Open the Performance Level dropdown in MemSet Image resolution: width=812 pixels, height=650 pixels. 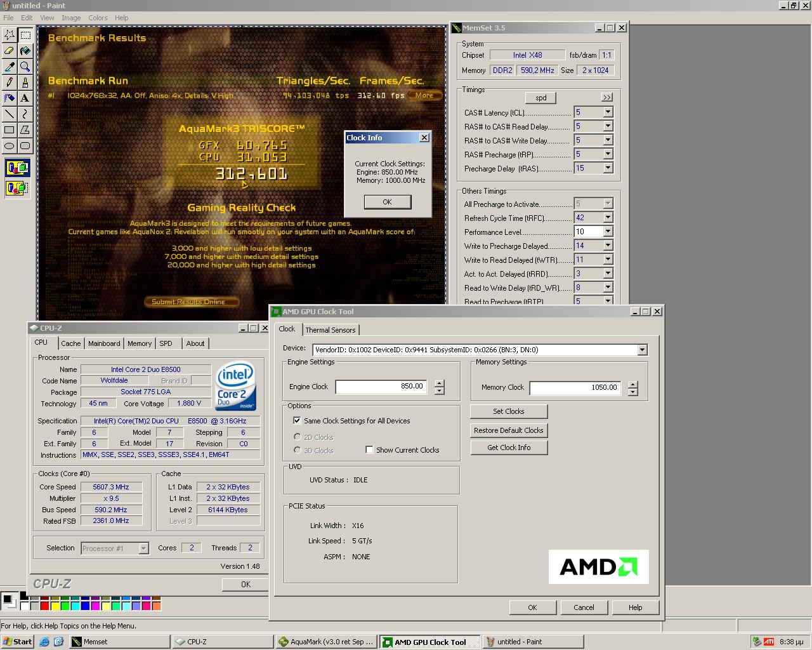click(608, 232)
